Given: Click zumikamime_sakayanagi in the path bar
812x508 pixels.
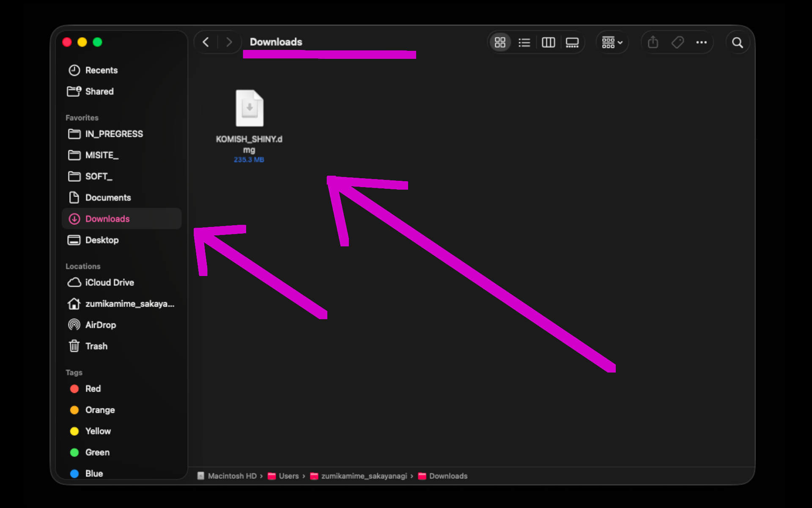Looking at the screenshot, I should click(x=358, y=476).
